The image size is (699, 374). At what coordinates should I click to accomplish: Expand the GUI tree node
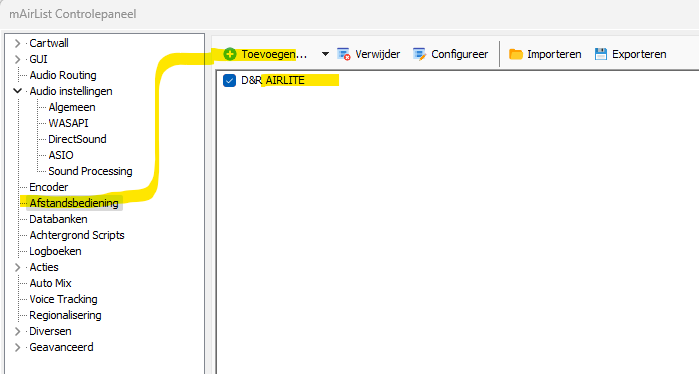(17, 59)
